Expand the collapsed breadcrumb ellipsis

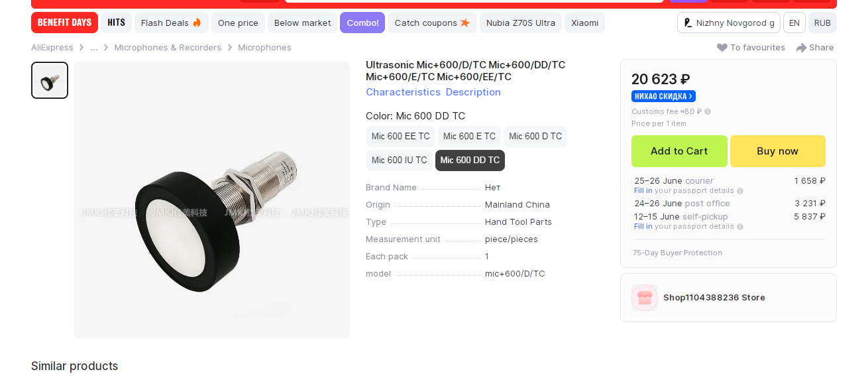click(94, 48)
